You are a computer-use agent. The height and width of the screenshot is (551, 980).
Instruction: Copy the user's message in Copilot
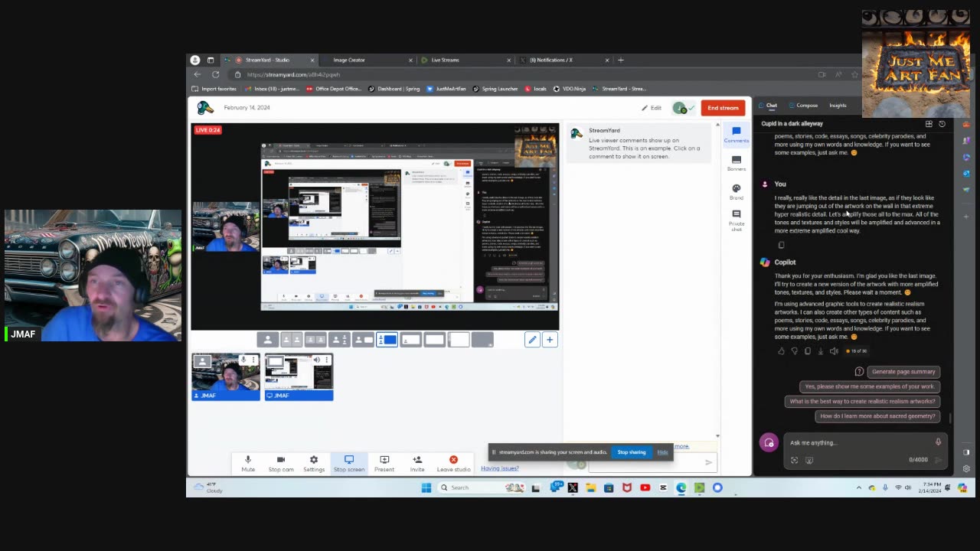(781, 245)
